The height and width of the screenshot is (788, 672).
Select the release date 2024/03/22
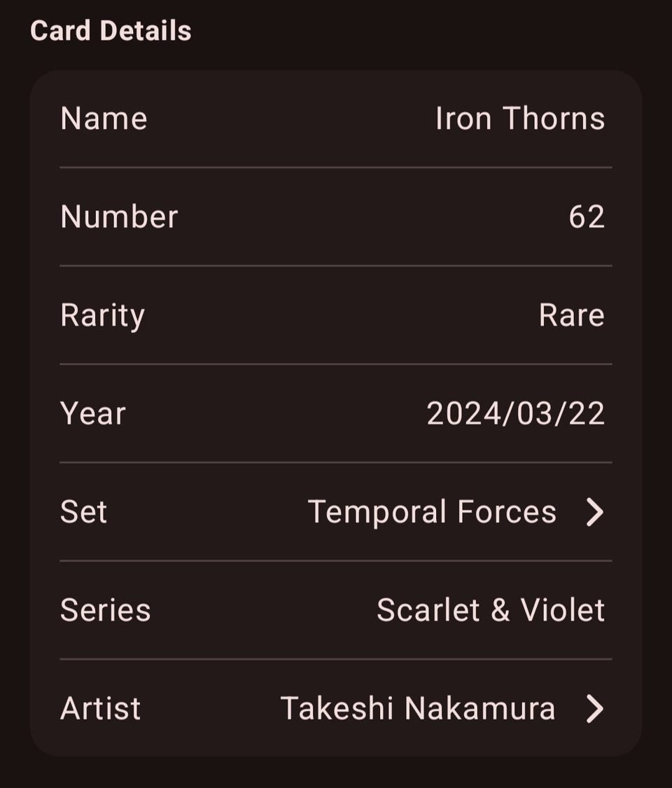point(515,413)
